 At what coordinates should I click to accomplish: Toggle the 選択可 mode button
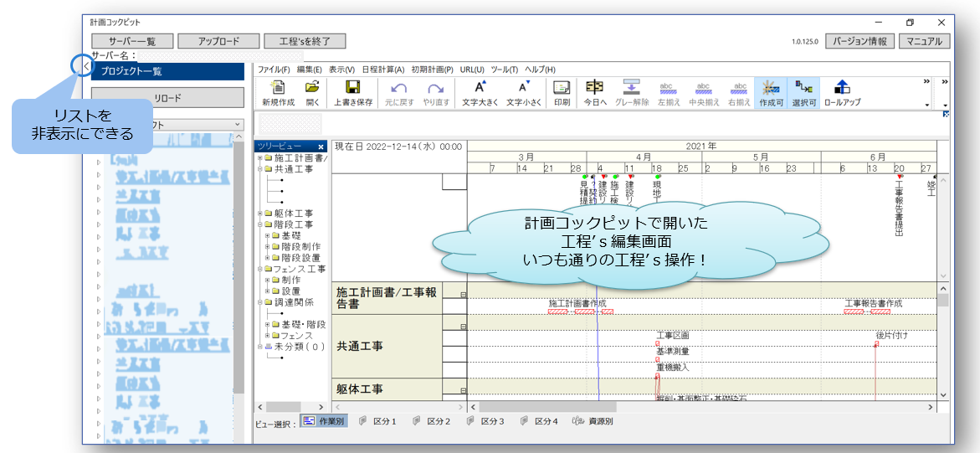coord(804,93)
